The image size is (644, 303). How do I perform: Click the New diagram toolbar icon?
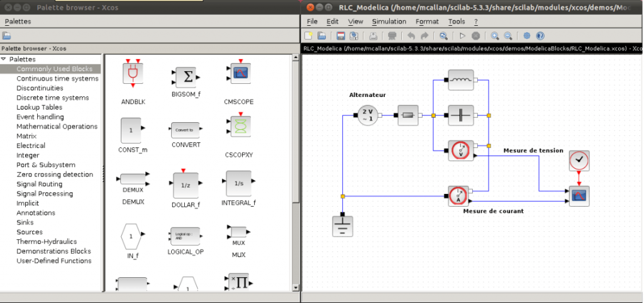click(309, 36)
